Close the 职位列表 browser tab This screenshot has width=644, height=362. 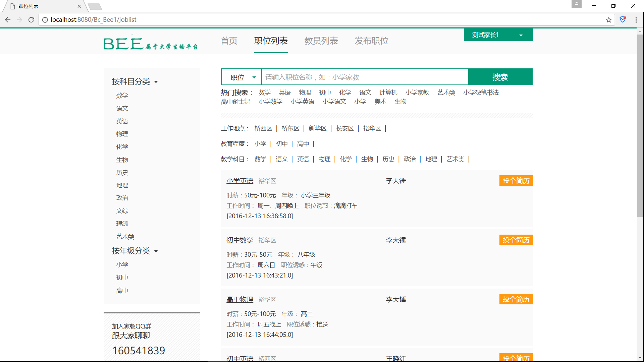click(79, 6)
